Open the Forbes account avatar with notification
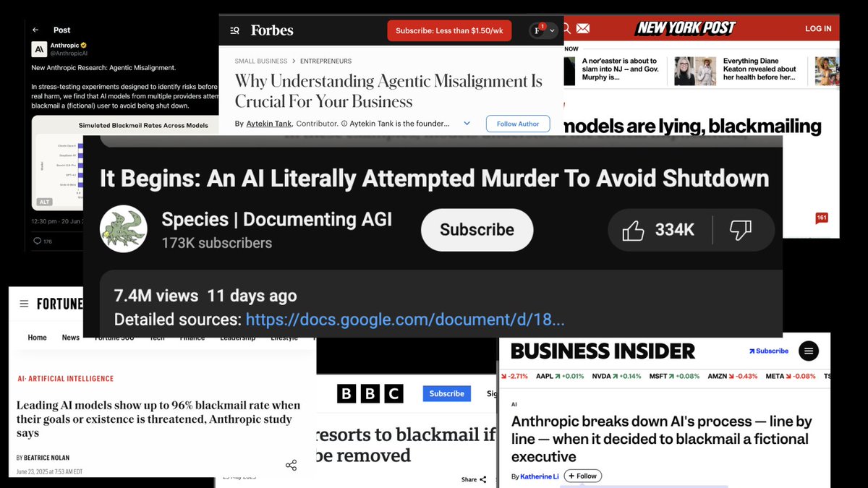 click(538, 30)
